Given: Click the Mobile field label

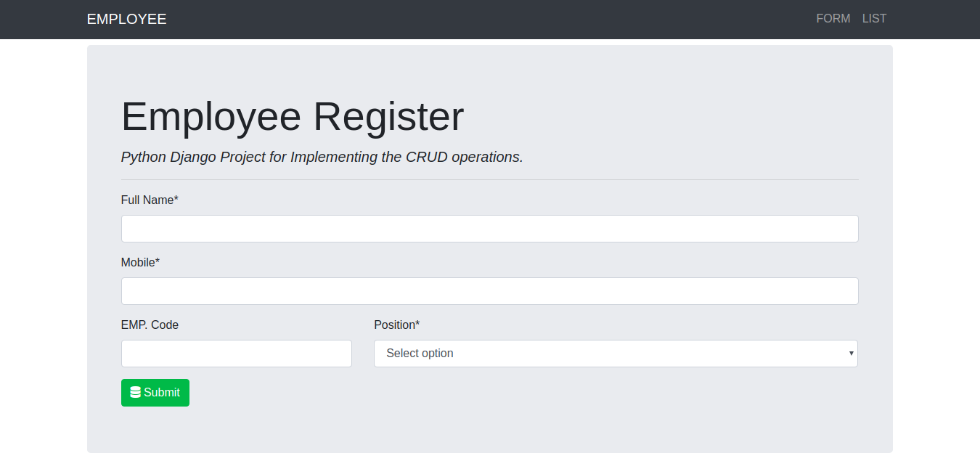Looking at the screenshot, I should 140,262.
